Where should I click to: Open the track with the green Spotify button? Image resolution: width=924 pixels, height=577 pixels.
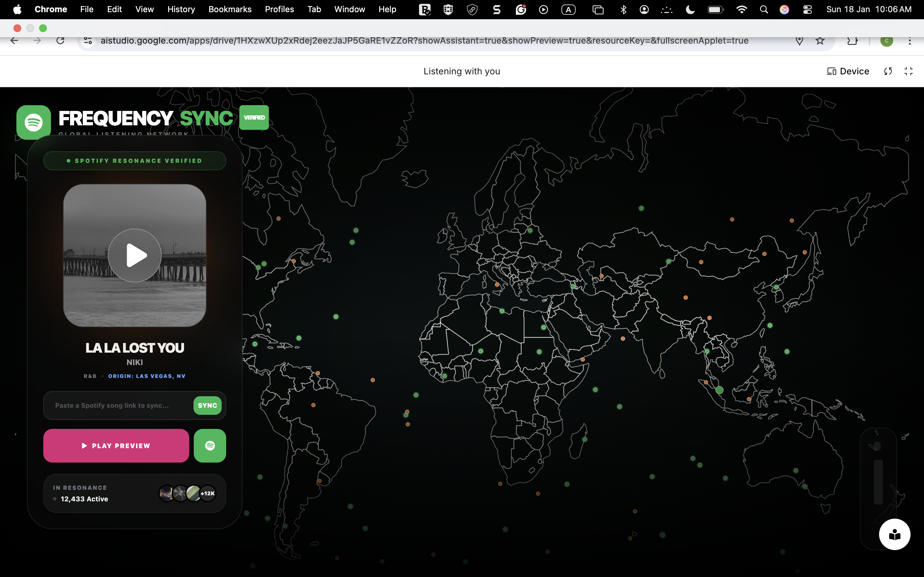click(210, 446)
